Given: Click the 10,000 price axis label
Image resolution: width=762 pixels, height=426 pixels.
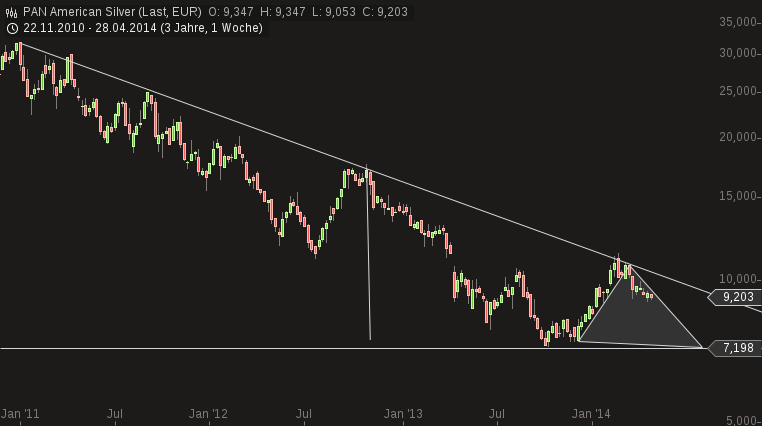Looking at the screenshot, I should coord(739,279).
